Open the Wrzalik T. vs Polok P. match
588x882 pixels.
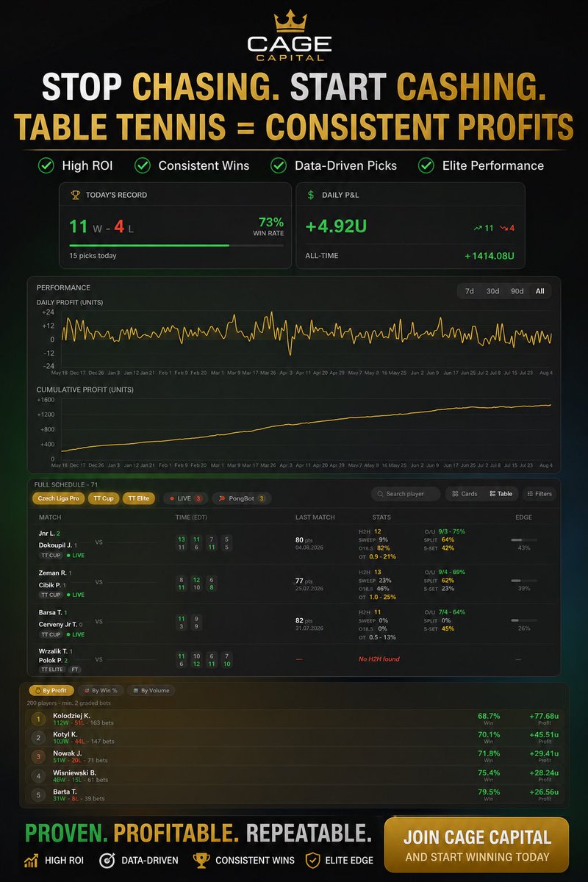(x=294, y=660)
